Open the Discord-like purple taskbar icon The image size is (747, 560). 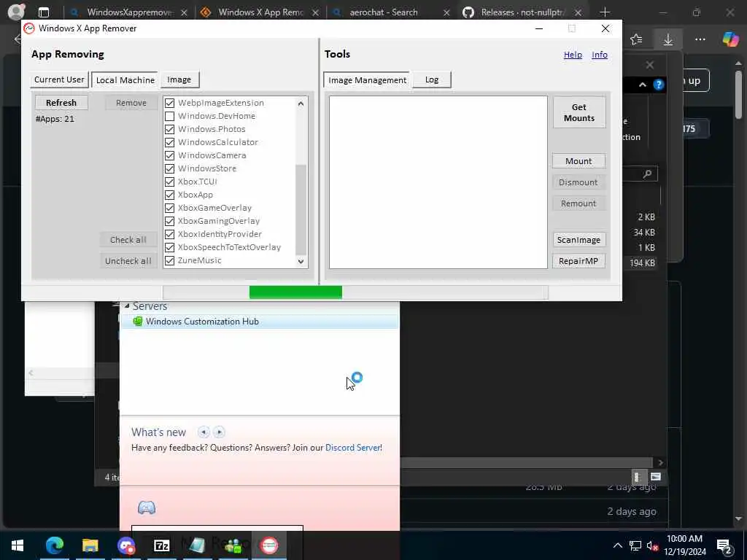[x=125, y=545]
